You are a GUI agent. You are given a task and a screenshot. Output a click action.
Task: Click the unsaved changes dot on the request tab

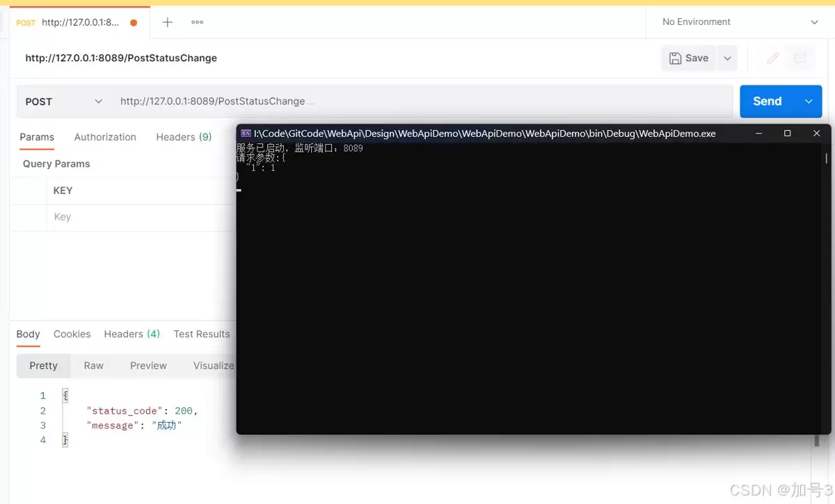133,22
